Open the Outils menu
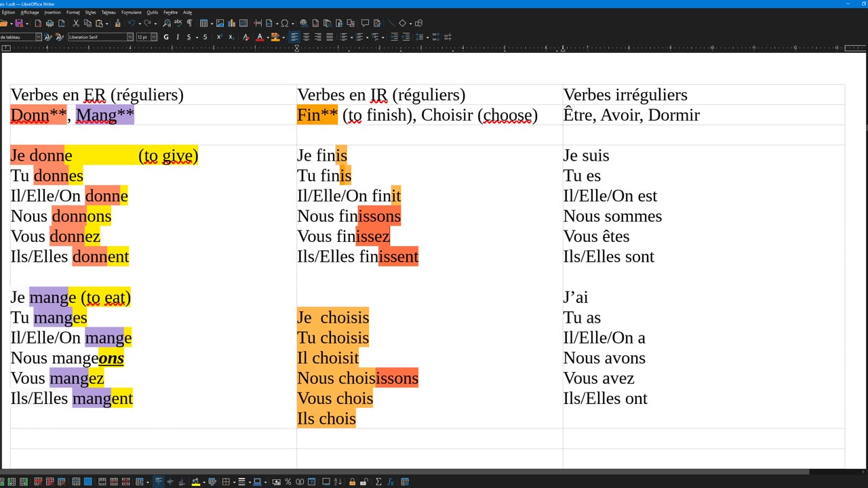 [153, 12]
